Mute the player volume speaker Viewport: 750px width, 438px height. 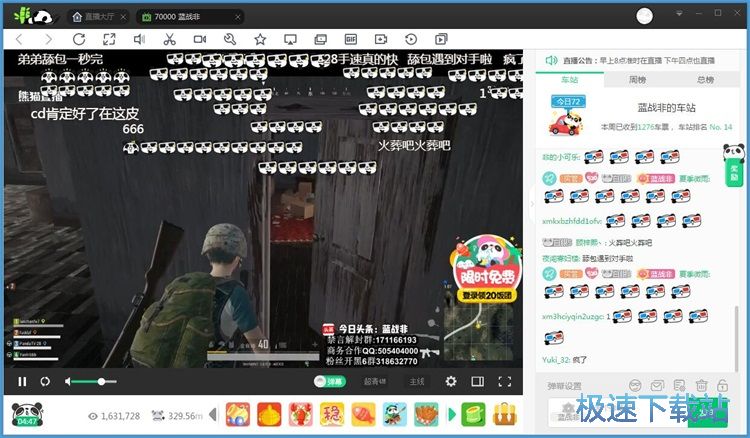[x=68, y=382]
